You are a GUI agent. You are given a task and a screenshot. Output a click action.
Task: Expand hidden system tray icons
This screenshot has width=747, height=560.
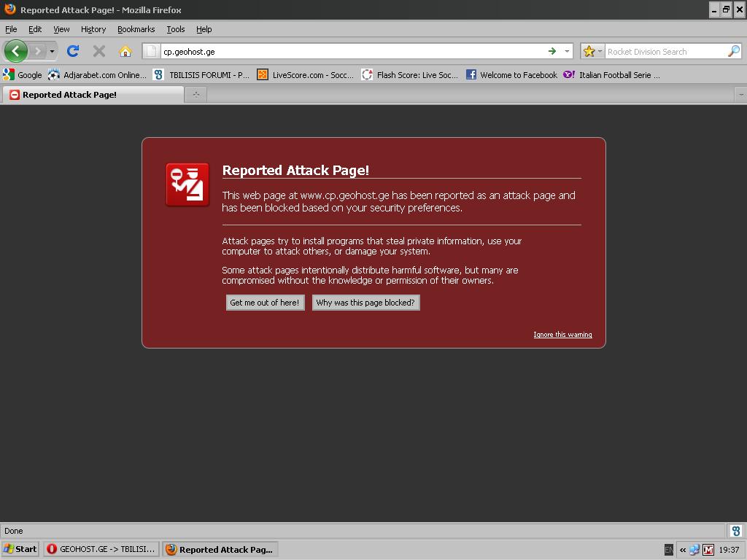click(683, 550)
